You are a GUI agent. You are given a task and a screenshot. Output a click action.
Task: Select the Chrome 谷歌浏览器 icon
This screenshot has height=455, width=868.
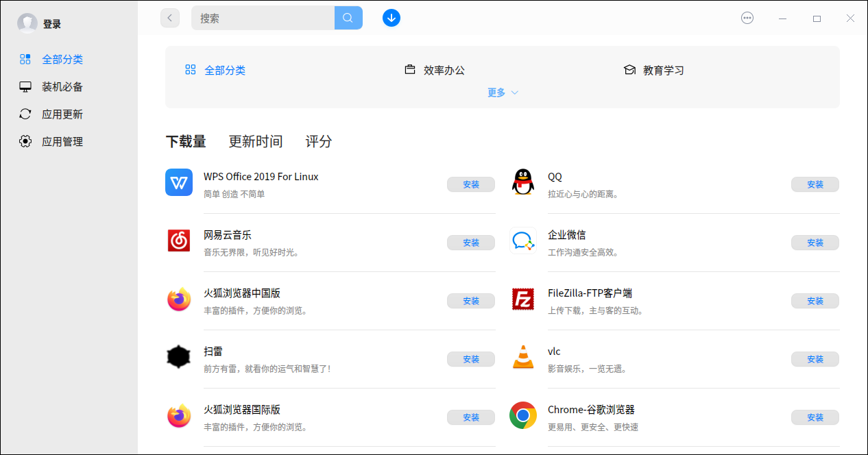coord(523,415)
